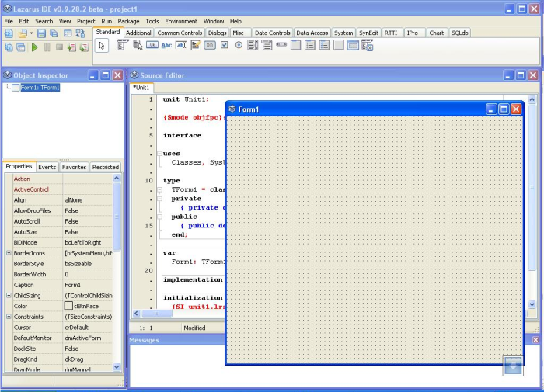Select the TMainMenu component icon
Viewport: 544px width, 392px height.
tap(123, 45)
